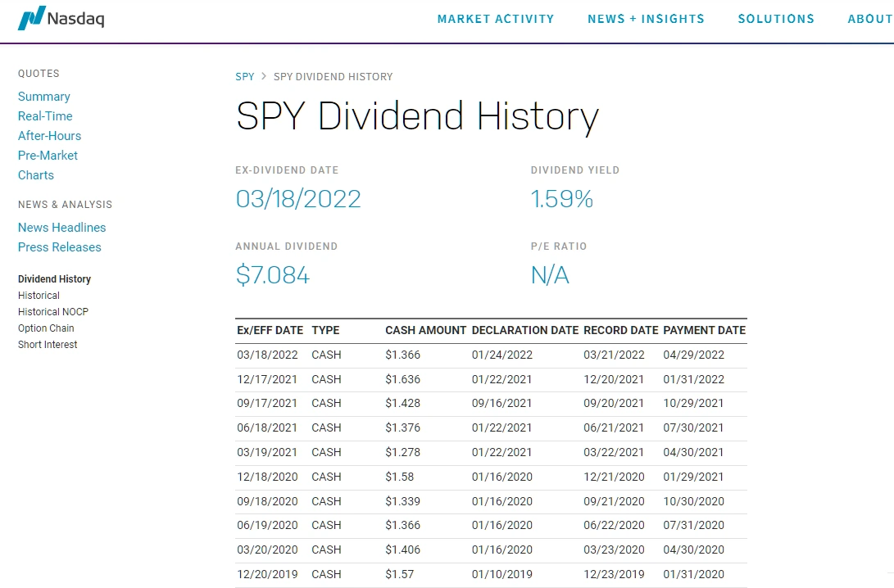
Task: Click the 12/21/2020 record date cell
Action: click(614, 477)
